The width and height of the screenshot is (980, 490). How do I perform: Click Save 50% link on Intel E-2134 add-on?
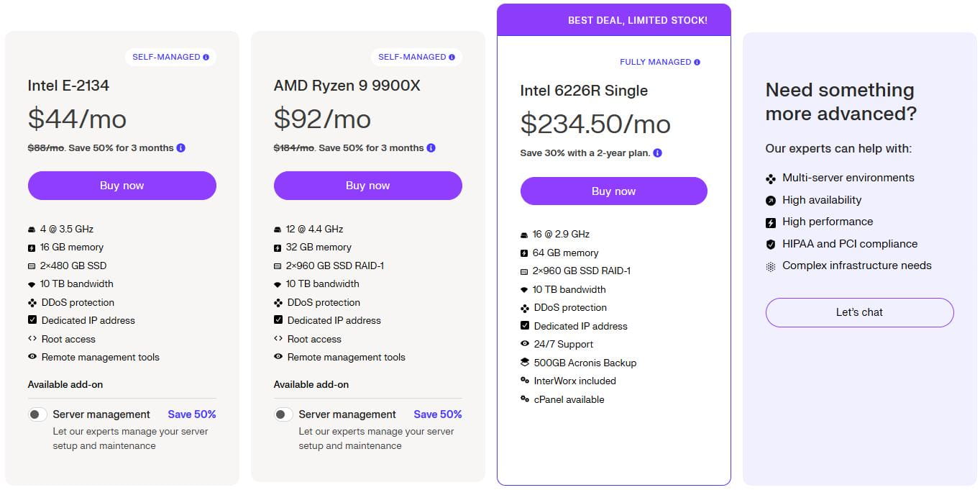(x=192, y=414)
